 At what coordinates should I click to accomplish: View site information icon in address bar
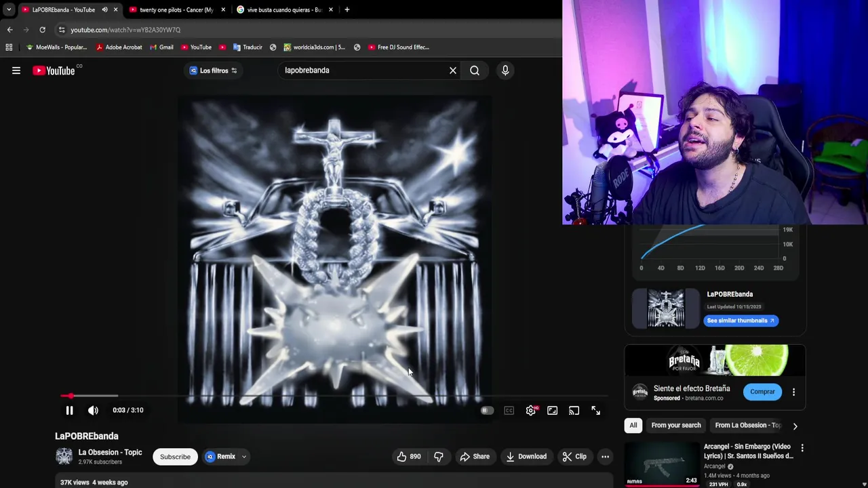[62, 30]
